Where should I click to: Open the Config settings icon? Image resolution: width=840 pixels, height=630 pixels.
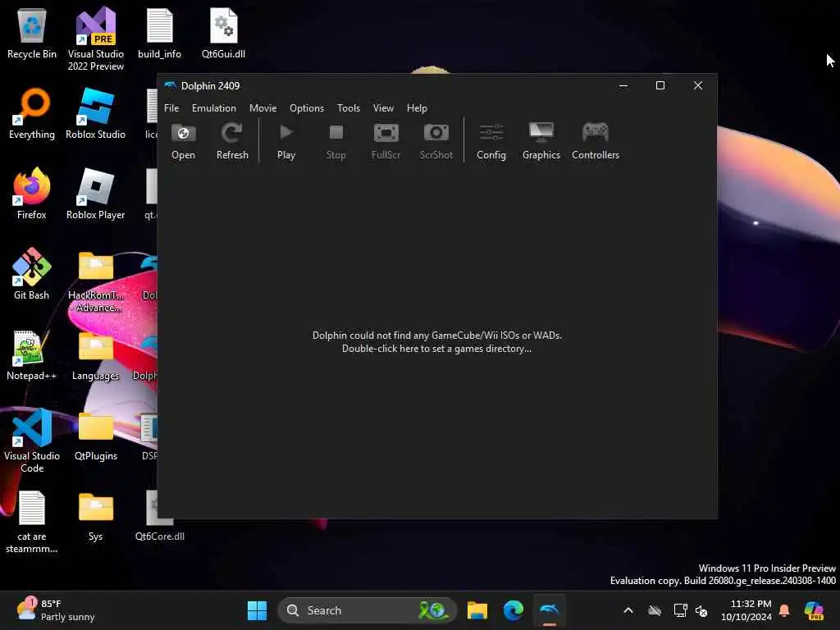pos(491,141)
